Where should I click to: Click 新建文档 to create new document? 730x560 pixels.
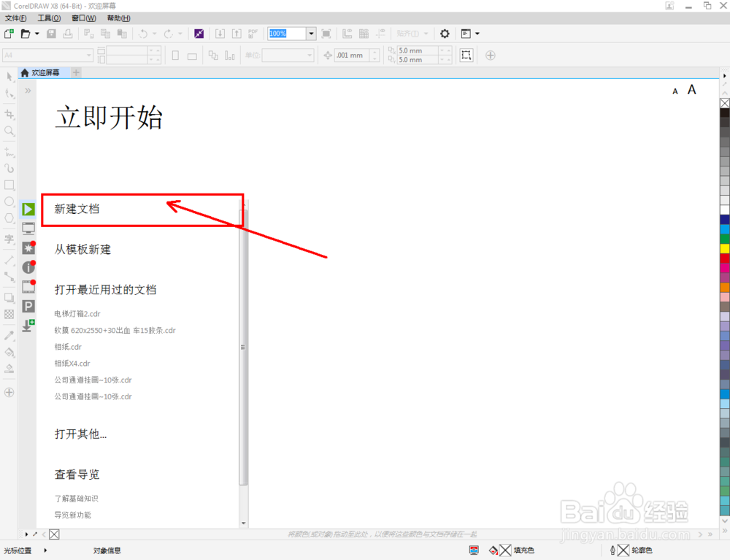tap(77, 209)
